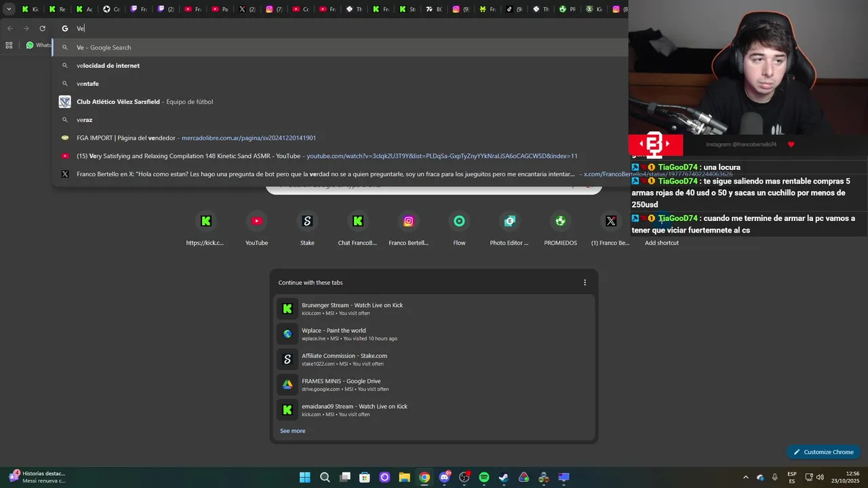
Task: Open the tab search dropdown arrow
Action: click(x=9, y=9)
